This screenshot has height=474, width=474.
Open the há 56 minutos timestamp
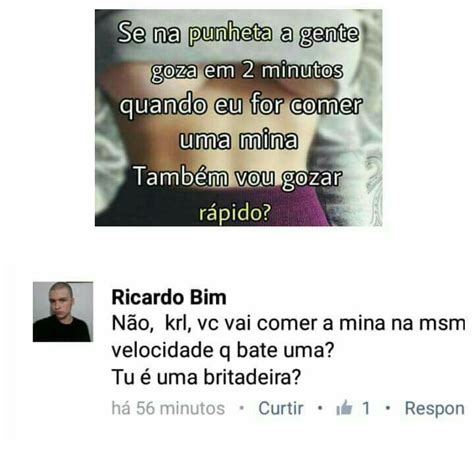point(168,408)
